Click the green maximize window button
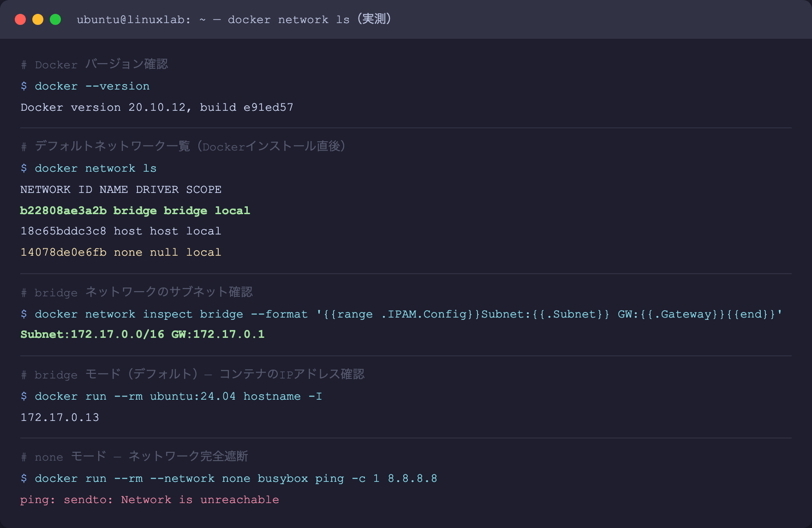Screen dimensions: 812x528 pyautogui.click(x=55, y=19)
